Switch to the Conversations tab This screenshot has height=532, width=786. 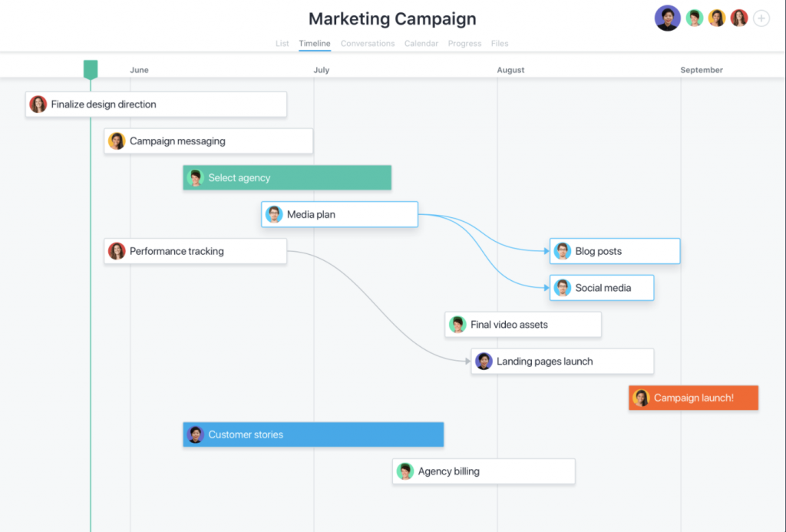tap(368, 44)
